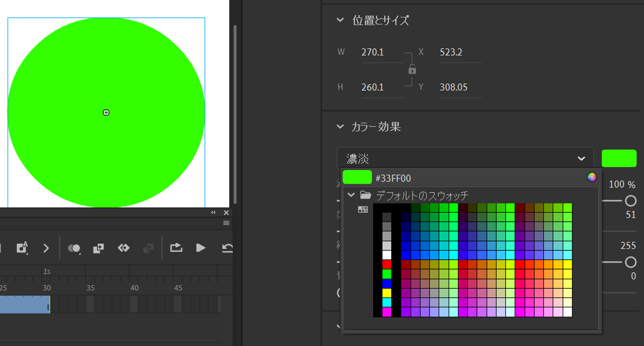The width and height of the screenshot is (644, 346).
Task: Open the timeline panel hamburger menu
Action: pyautogui.click(x=226, y=223)
